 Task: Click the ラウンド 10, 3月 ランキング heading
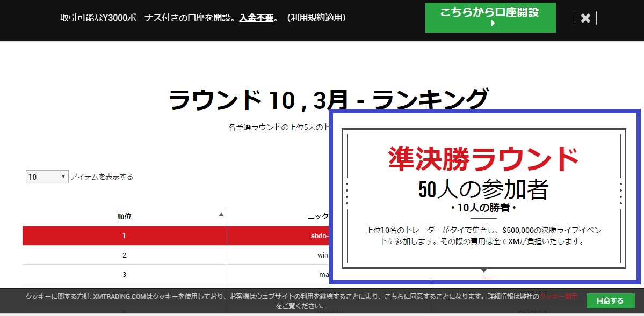(328, 100)
